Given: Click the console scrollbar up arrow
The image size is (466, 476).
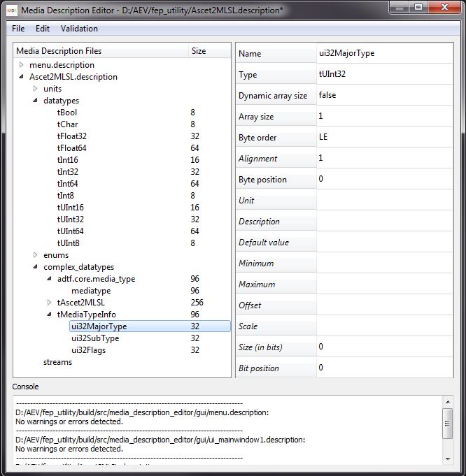Looking at the screenshot, I should click(447, 402).
